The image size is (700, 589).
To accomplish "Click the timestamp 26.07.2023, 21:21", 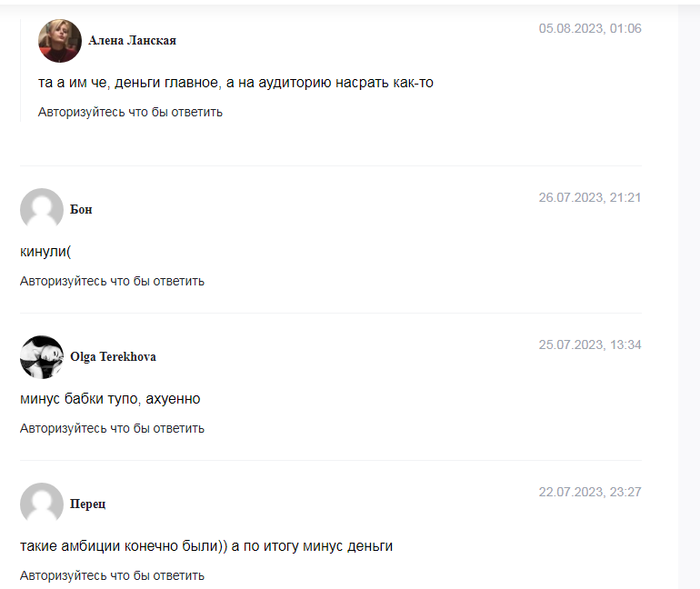I will click(590, 197).
